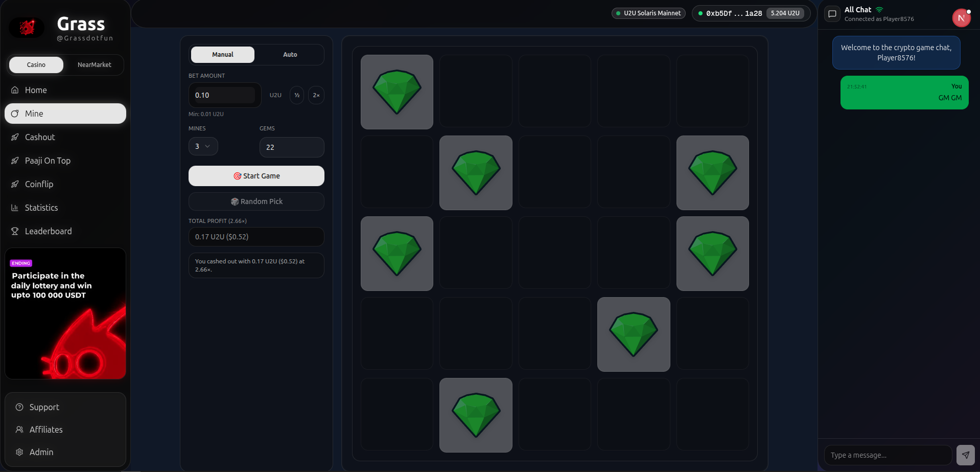Open the U2U Solaris Mainnet network selector
Screen dimensions: 980x472
pos(648,13)
